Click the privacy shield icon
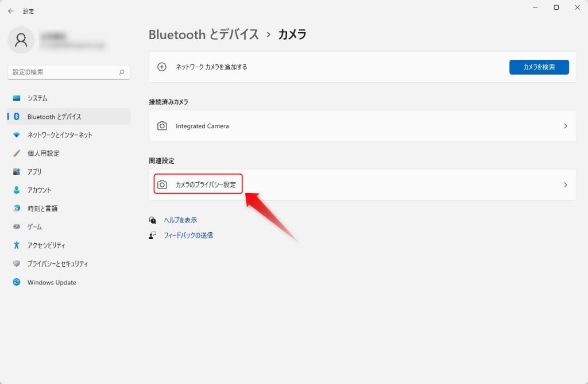This screenshot has width=588, height=384. coord(17,263)
